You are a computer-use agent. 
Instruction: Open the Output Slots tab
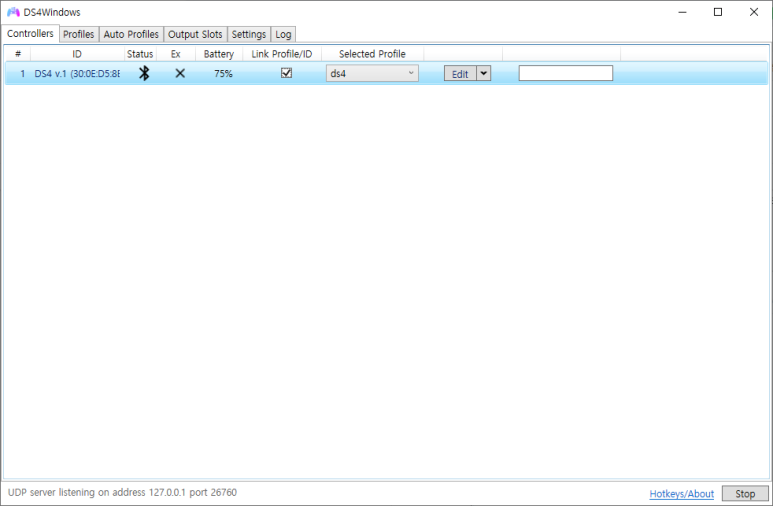[x=195, y=34]
